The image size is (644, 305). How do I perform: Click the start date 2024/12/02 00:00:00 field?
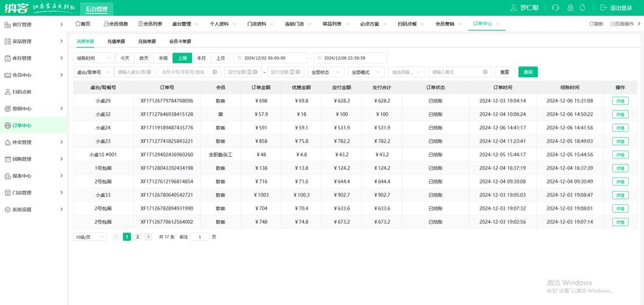click(271, 58)
